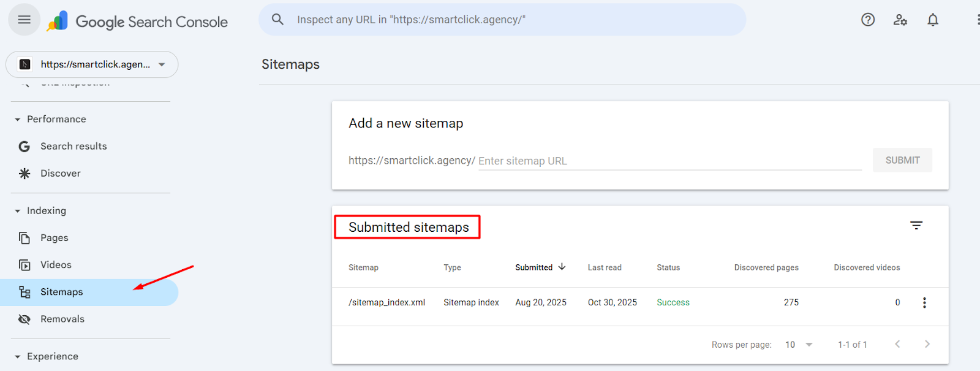Click the 275 discovered pages value
The width and height of the screenshot is (980, 371).
pos(791,302)
